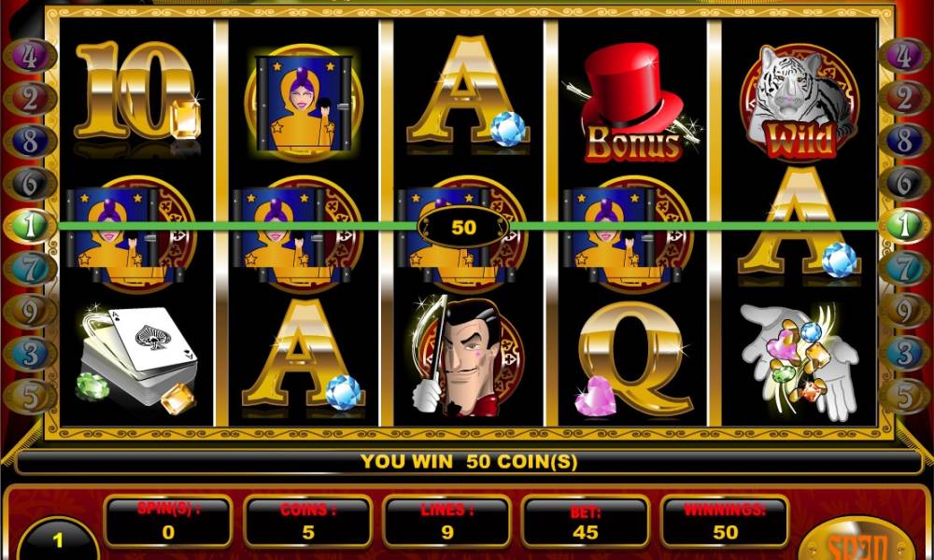Click the orange Spin button

pos(857,541)
